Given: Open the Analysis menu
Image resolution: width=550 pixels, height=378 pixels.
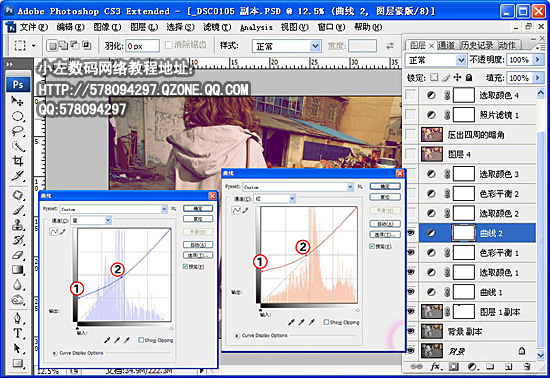Looking at the screenshot, I should [256, 27].
